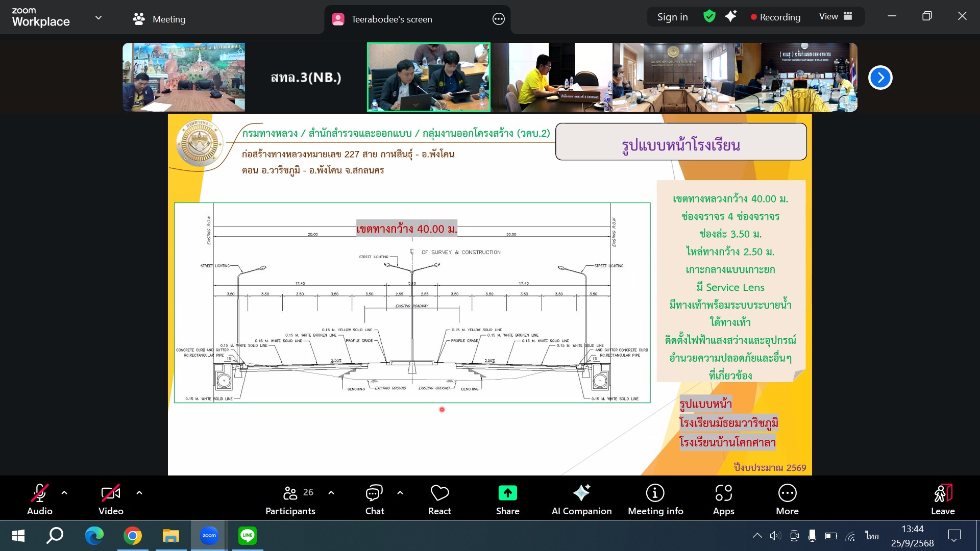980x551 pixels.
Task: Open the Chat panel
Action: 374,493
